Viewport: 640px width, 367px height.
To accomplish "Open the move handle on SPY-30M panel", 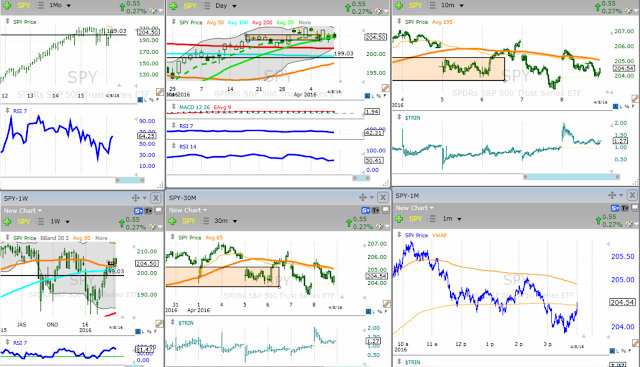I will [362, 198].
